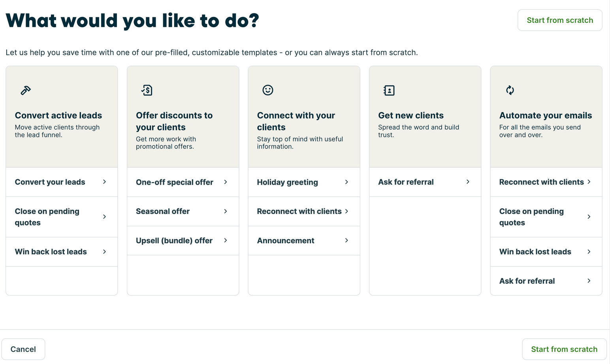
Task: Click the Cancel button
Action: tap(23, 349)
